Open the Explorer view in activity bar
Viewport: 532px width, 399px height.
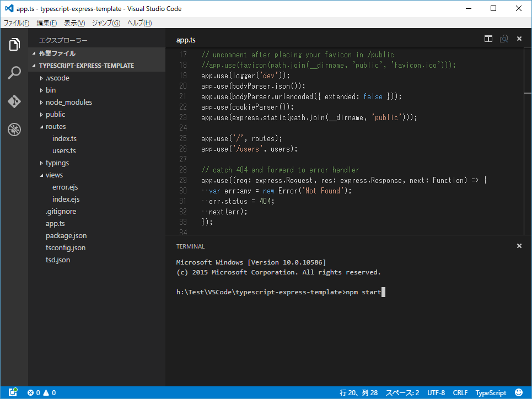[14, 45]
